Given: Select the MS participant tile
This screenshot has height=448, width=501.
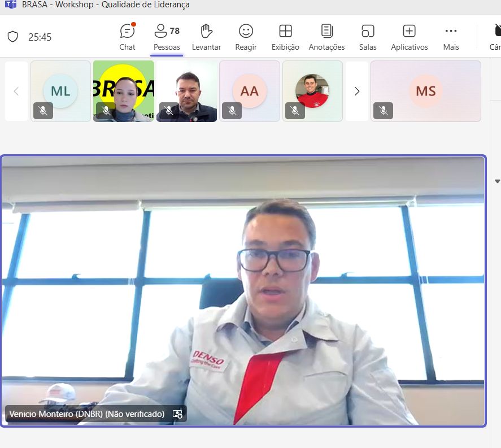Looking at the screenshot, I should (x=425, y=91).
